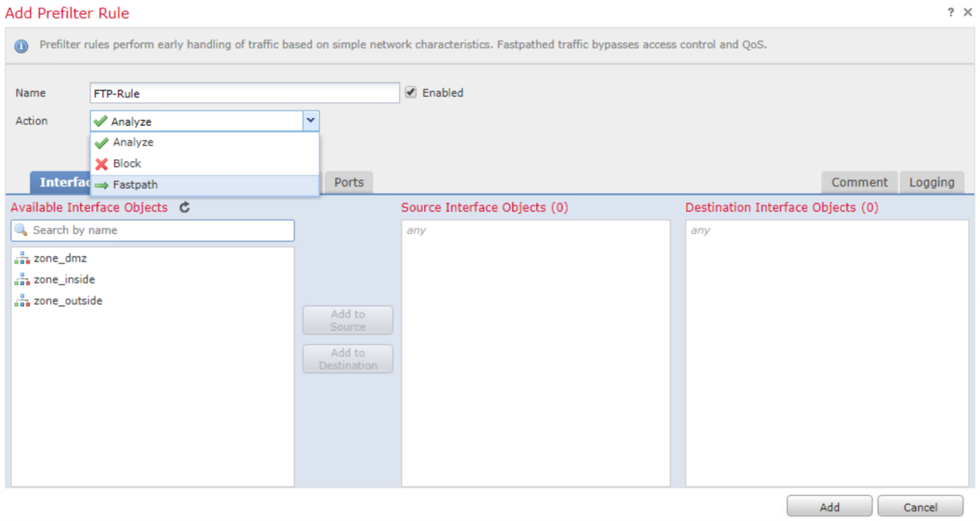This screenshot has height=521, width=980.
Task: Choose Fastpath from the Action dropdown
Action: (x=135, y=185)
